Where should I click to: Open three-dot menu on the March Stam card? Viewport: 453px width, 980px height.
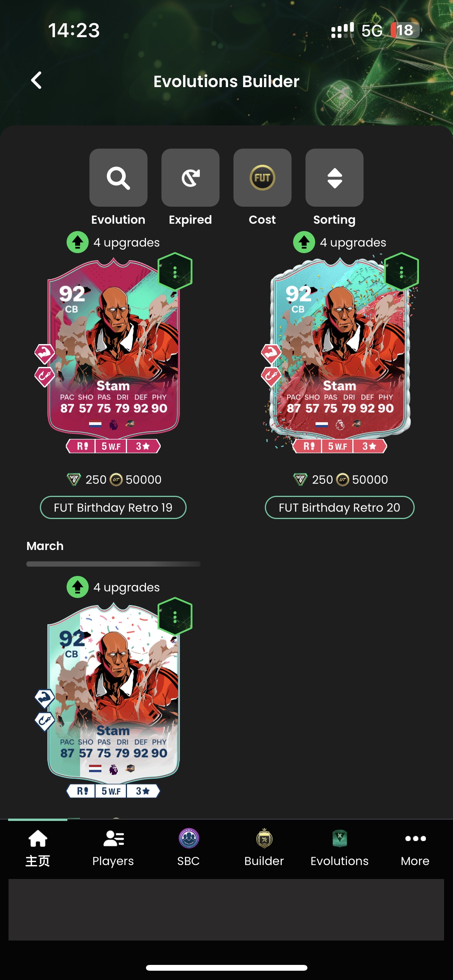click(x=175, y=617)
